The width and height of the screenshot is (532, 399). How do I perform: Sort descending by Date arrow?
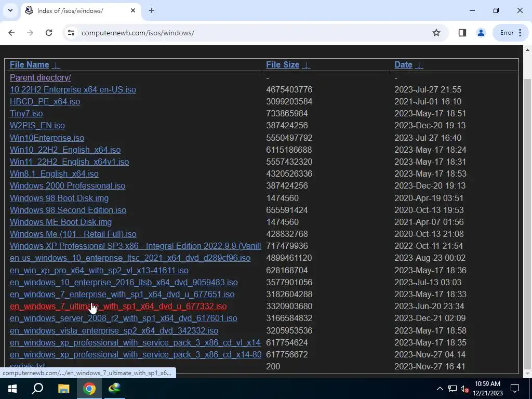pos(419,65)
